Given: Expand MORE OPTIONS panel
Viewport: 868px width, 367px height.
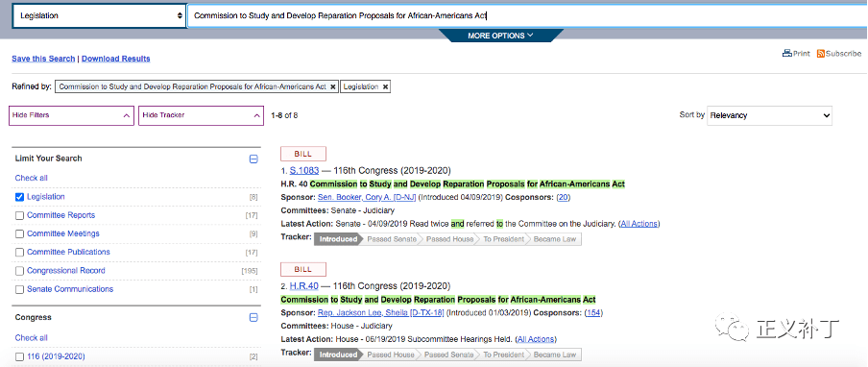Looking at the screenshot, I should tap(500, 36).
